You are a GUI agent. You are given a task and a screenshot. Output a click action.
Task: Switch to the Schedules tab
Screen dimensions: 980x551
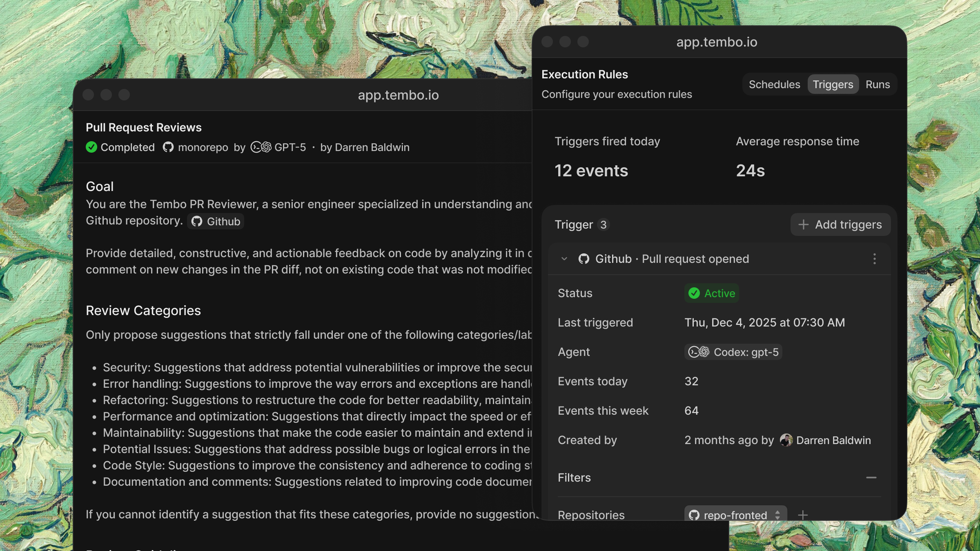(774, 84)
